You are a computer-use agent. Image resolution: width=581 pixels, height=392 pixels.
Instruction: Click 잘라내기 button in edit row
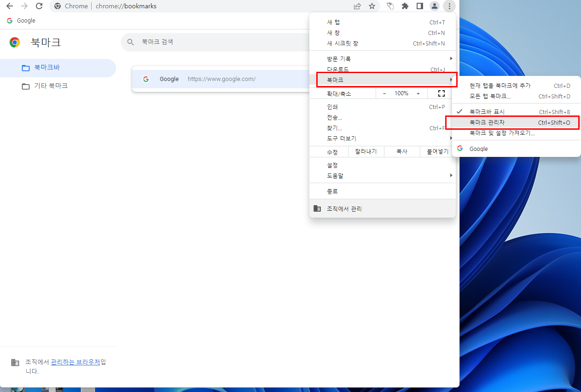(x=366, y=151)
